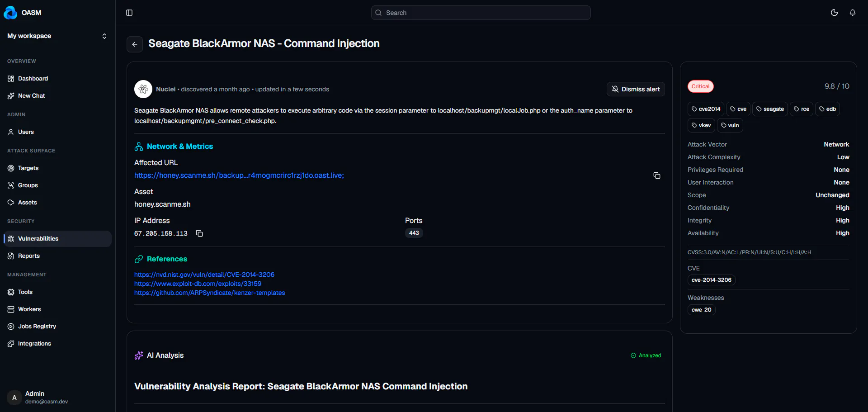Click the Analyzed status indicator
The width and height of the screenshot is (868, 412).
coord(646,355)
